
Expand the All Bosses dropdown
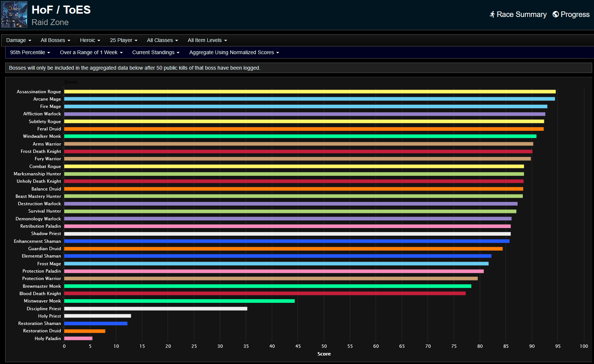pos(55,40)
